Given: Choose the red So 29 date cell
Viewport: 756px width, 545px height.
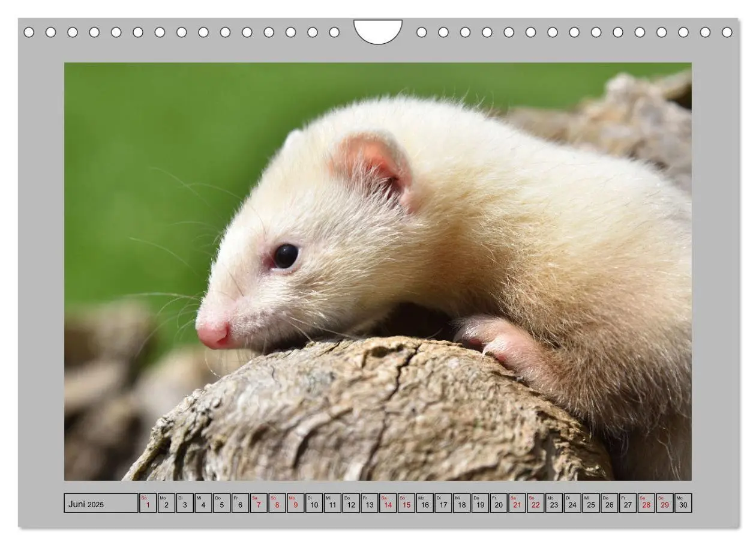Looking at the screenshot, I should tap(665, 503).
